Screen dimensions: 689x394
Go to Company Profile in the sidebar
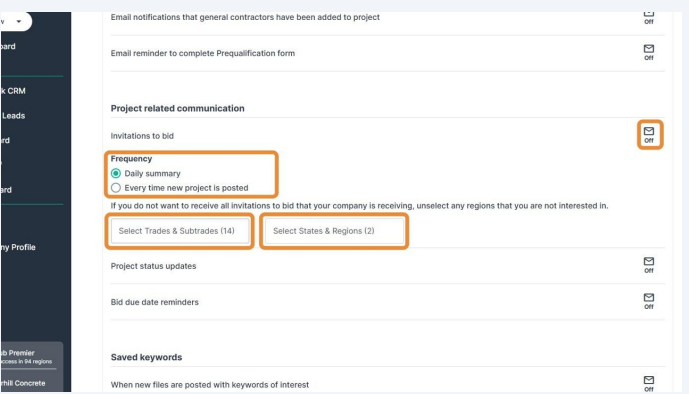[18, 247]
